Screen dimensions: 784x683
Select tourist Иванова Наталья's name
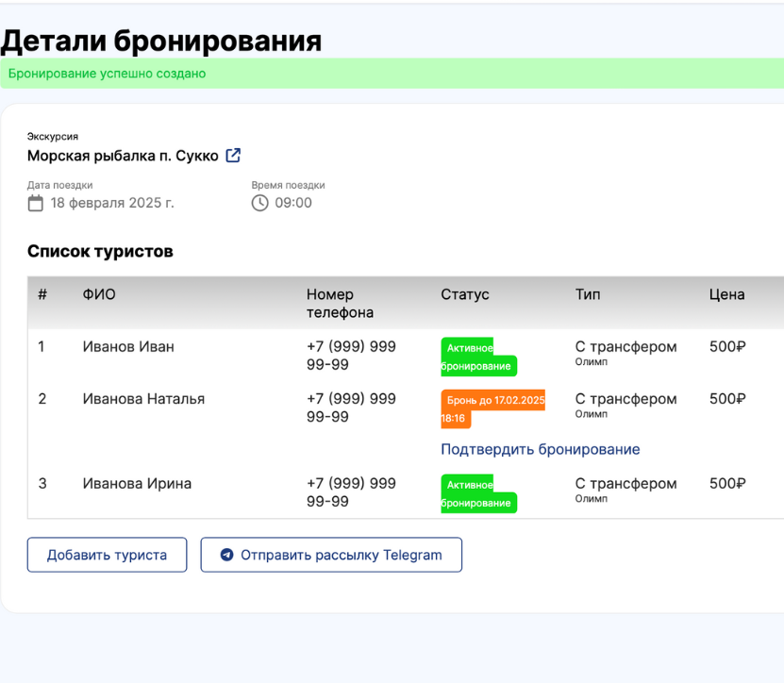[143, 398]
